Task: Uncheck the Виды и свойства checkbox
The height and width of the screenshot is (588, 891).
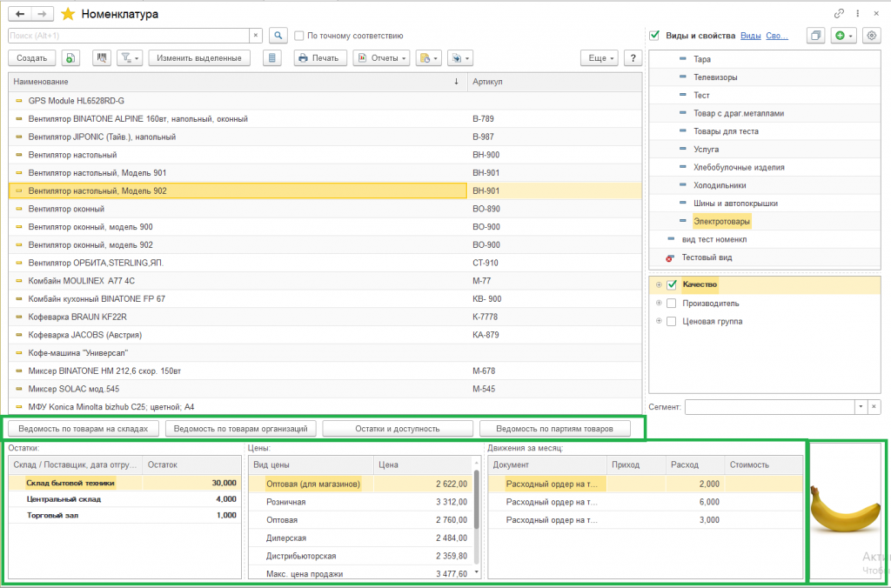Action: coord(654,36)
